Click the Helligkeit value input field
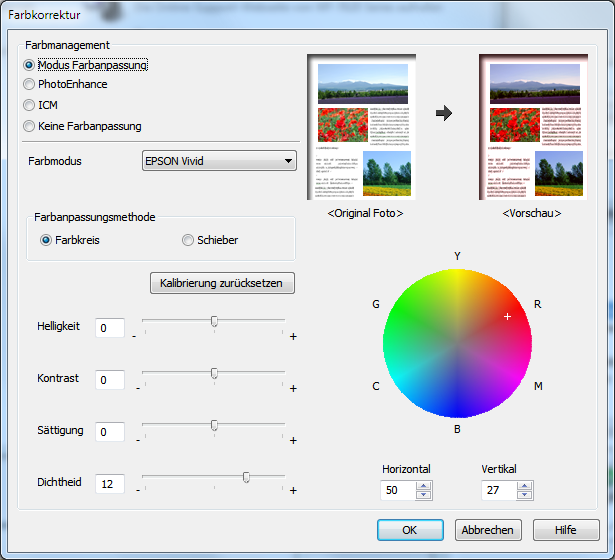 (109, 328)
